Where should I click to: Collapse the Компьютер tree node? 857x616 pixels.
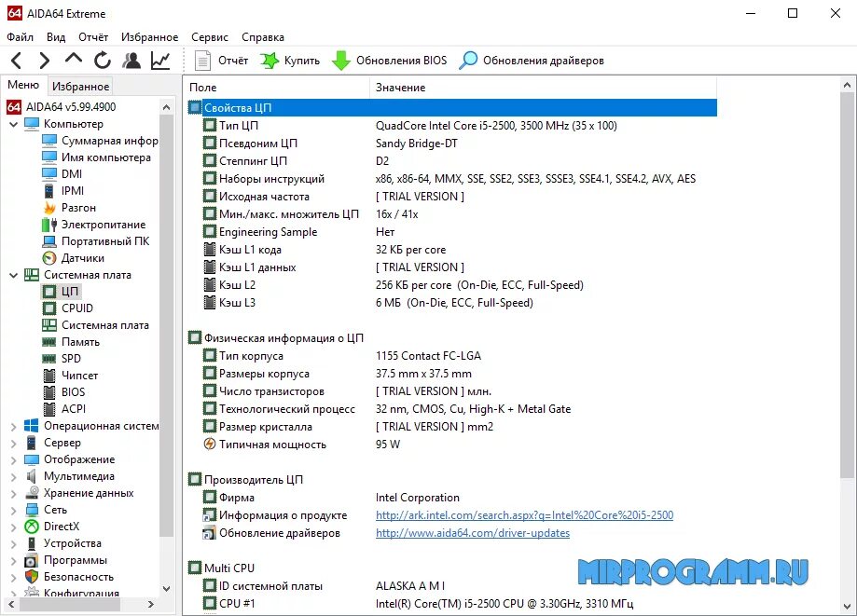coord(14,124)
